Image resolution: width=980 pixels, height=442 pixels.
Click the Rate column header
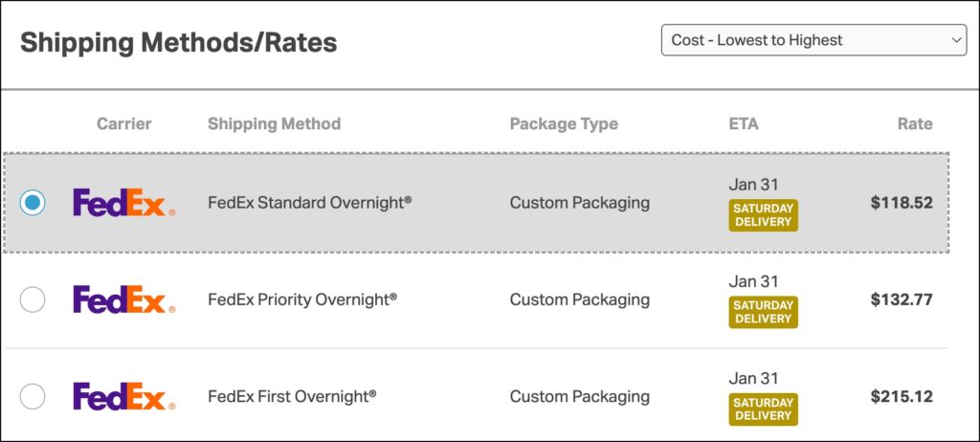pos(914,123)
